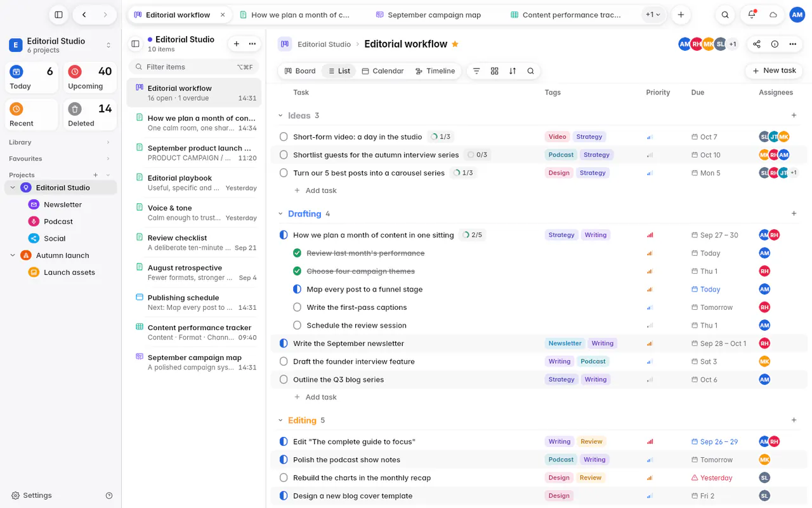This screenshot has height=508, width=812.
Task: Click the 2/5 progress ring indicator
Action: 472,235
